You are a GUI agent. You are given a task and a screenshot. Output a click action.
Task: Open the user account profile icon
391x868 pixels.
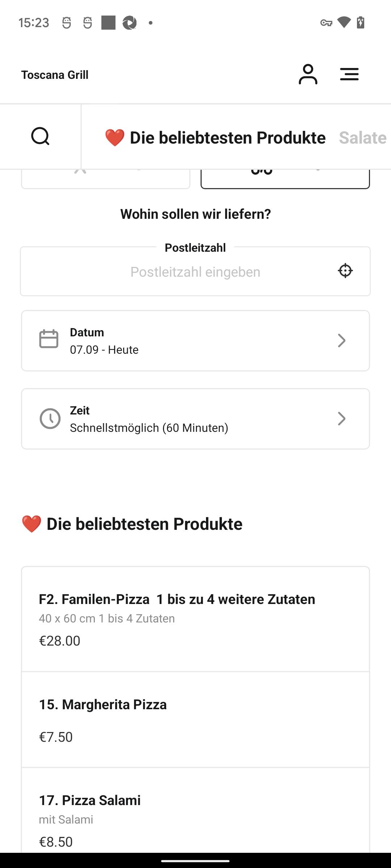coord(308,75)
